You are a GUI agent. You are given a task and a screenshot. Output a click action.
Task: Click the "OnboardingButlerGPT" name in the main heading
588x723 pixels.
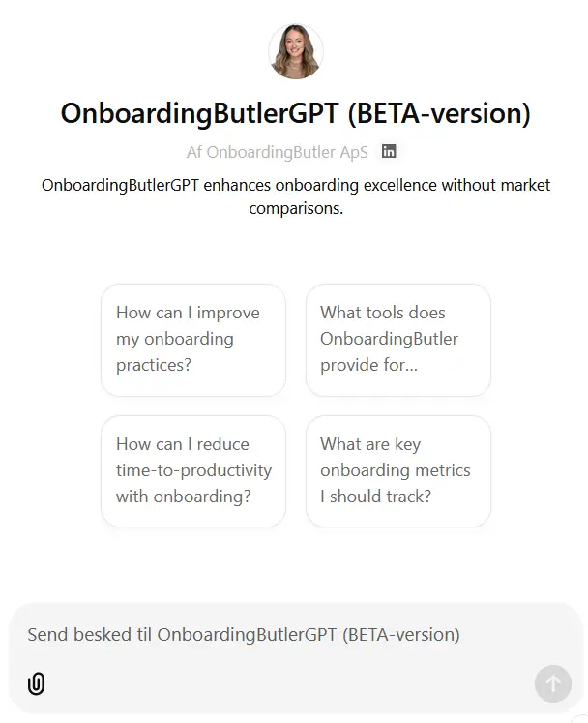click(x=199, y=113)
